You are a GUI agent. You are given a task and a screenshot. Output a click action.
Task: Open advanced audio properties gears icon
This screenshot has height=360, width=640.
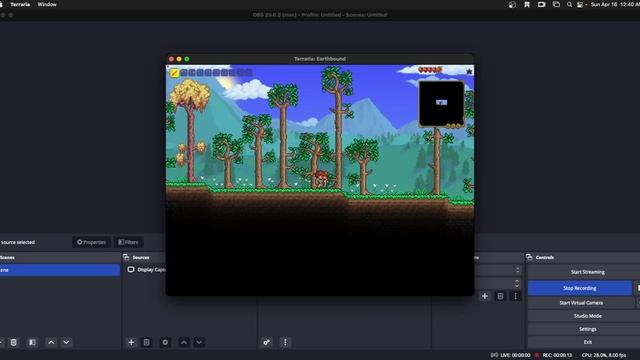267,342
